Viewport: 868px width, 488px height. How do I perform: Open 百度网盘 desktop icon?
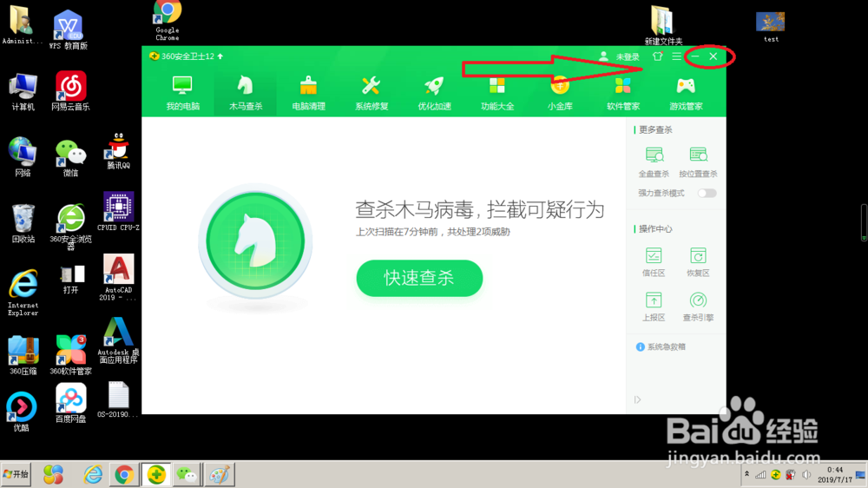(70, 403)
